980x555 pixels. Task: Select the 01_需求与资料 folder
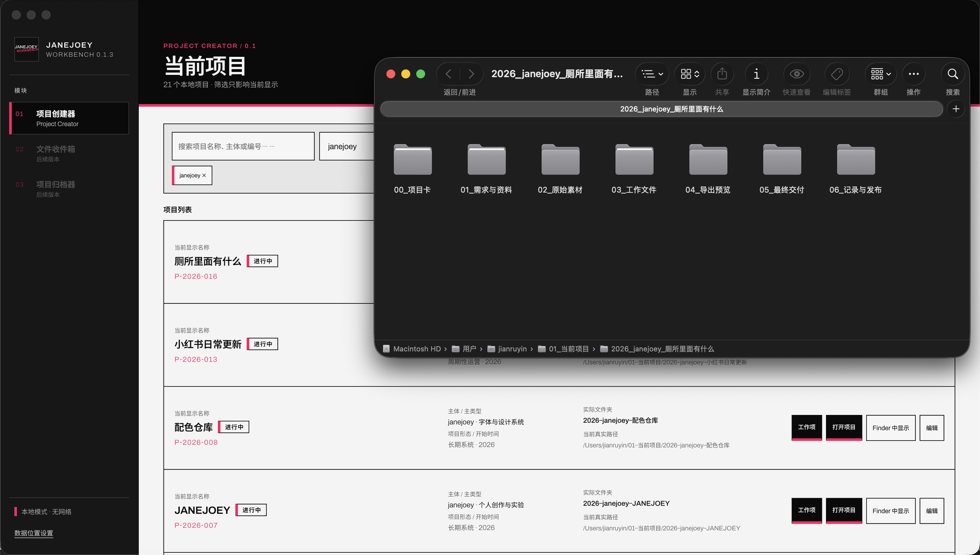486,169
